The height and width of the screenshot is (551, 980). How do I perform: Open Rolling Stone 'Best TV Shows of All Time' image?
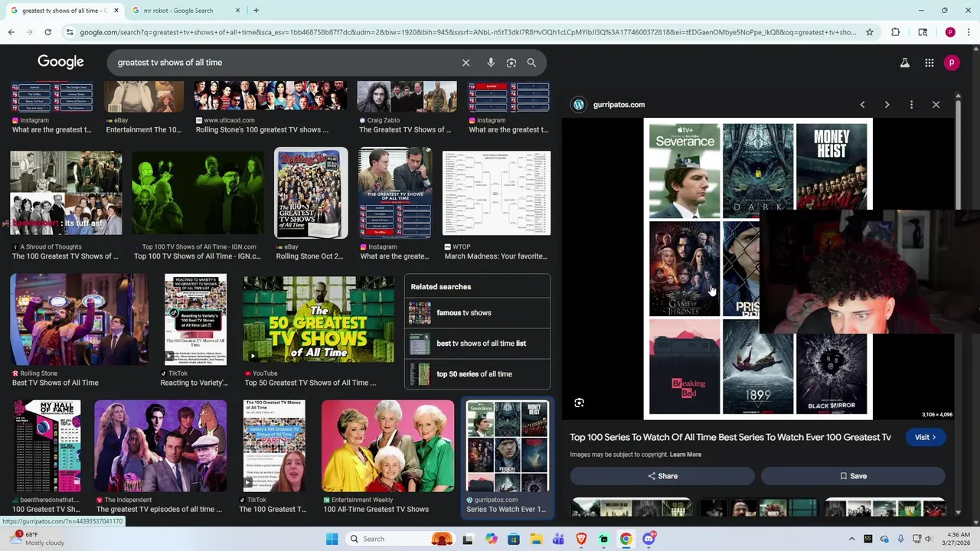(x=80, y=318)
